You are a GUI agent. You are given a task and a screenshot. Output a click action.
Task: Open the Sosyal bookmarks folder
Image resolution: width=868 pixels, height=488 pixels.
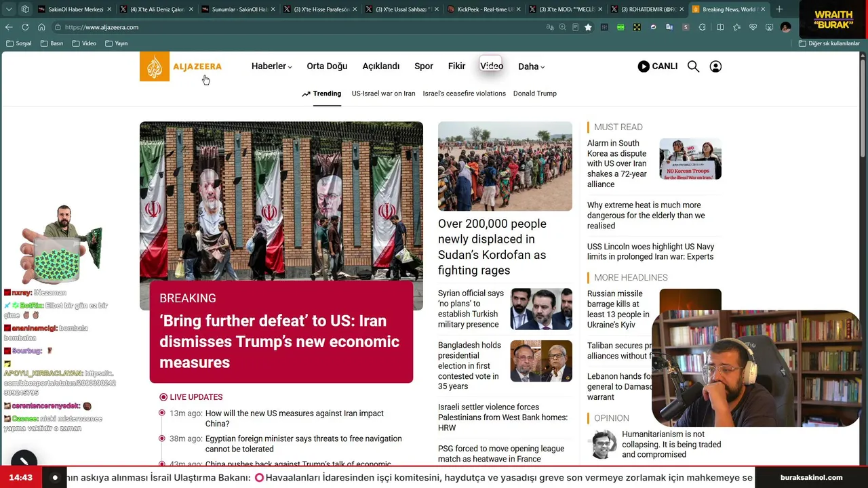pos(19,43)
